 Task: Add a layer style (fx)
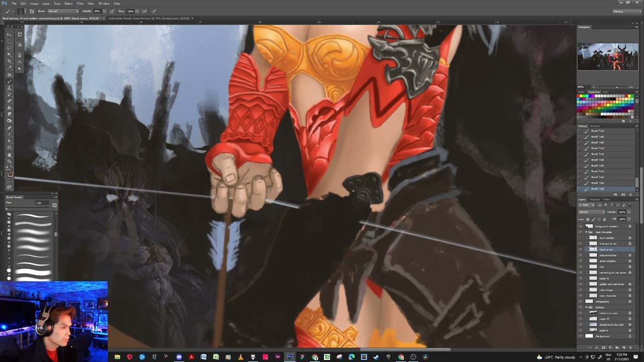(x=597, y=347)
